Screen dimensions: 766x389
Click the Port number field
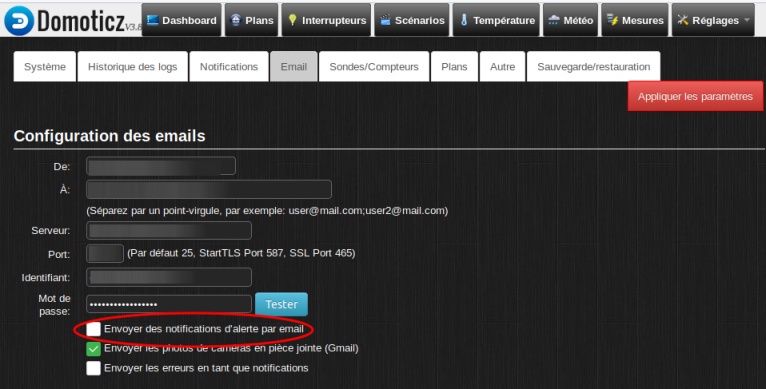click(105, 254)
